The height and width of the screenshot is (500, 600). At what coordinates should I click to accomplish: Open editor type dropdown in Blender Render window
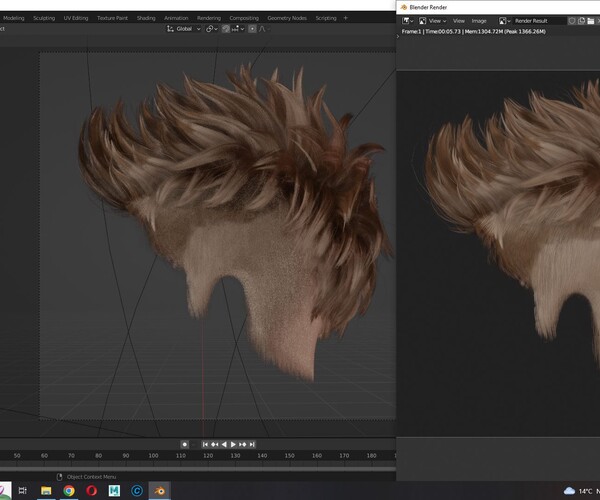tap(407, 21)
